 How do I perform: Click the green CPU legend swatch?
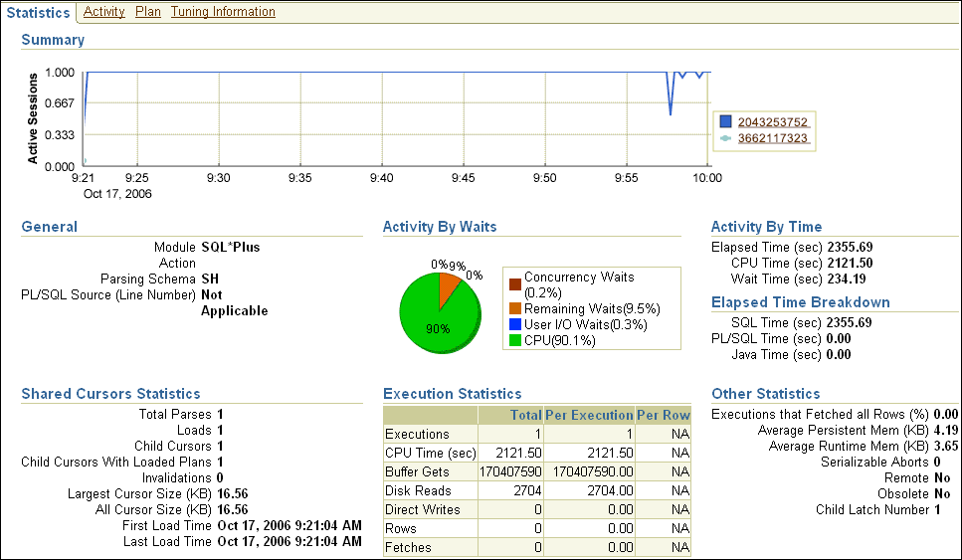[512, 340]
